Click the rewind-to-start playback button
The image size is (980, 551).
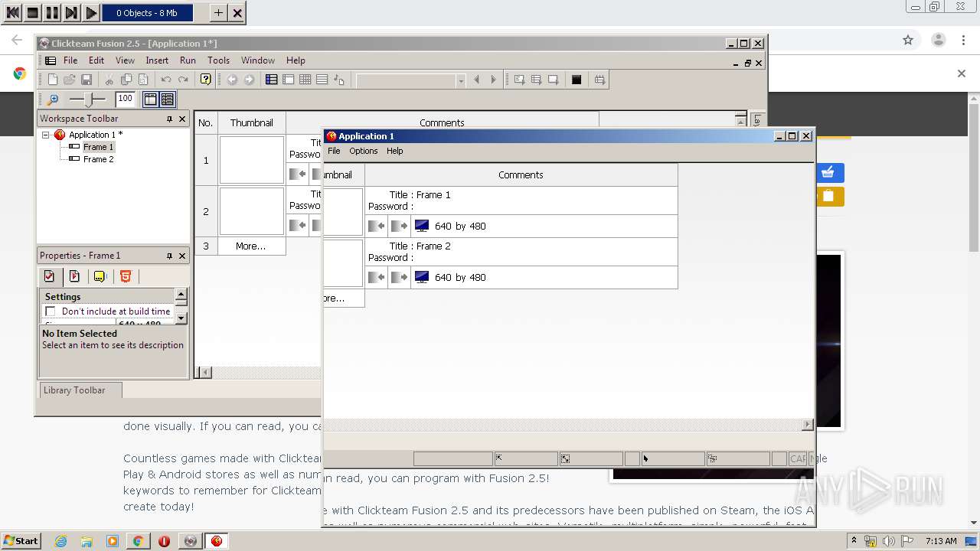13,12
